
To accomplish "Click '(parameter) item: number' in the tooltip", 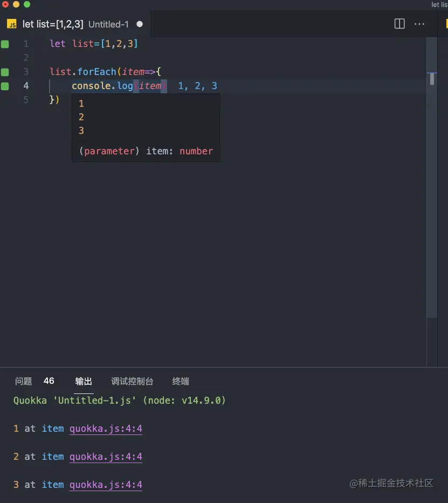I will click(x=146, y=151).
